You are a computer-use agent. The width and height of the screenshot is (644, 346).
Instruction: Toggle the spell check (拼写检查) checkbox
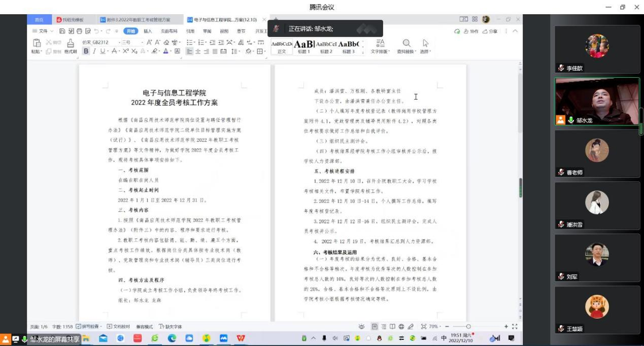click(79, 326)
